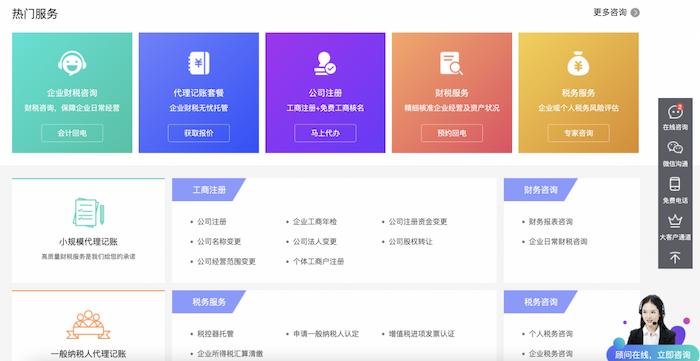Open the 财务报表咨询 link
The height and width of the screenshot is (361, 700).
tap(550, 222)
